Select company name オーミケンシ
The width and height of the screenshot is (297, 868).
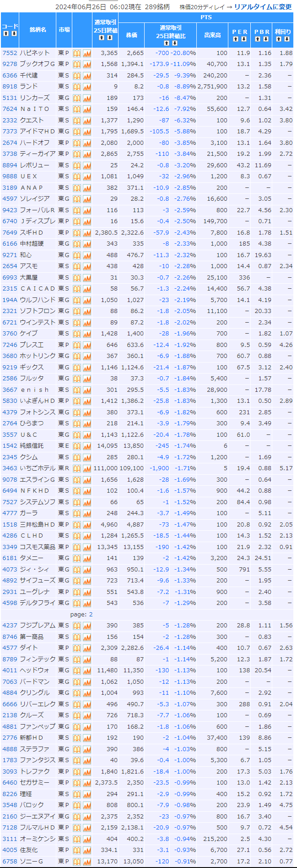tap(38, 839)
